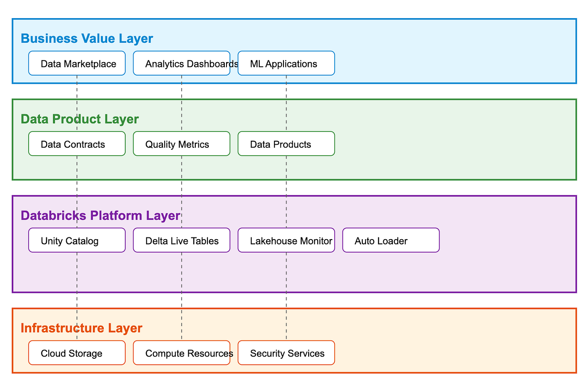Click the Cloud Storage node
587x392 pixels.
(x=77, y=353)
